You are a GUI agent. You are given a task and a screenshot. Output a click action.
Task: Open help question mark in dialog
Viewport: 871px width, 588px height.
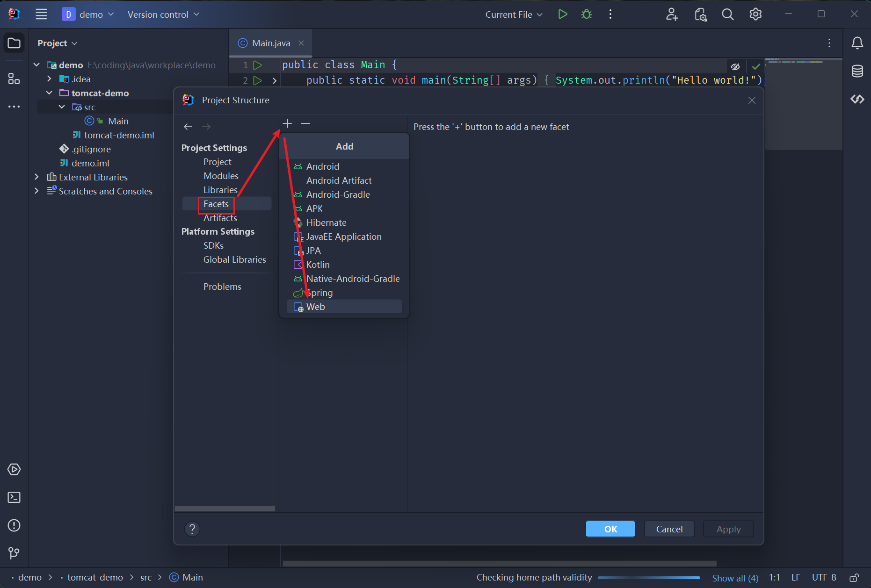[x=192, y=529]
